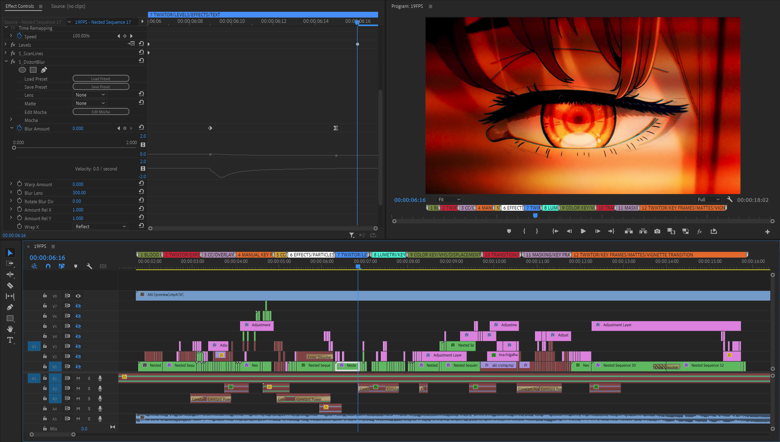Viewport: 780px width, 442px height.
Task: Switch to Source (no clips) tab
Action: (68, 6)
